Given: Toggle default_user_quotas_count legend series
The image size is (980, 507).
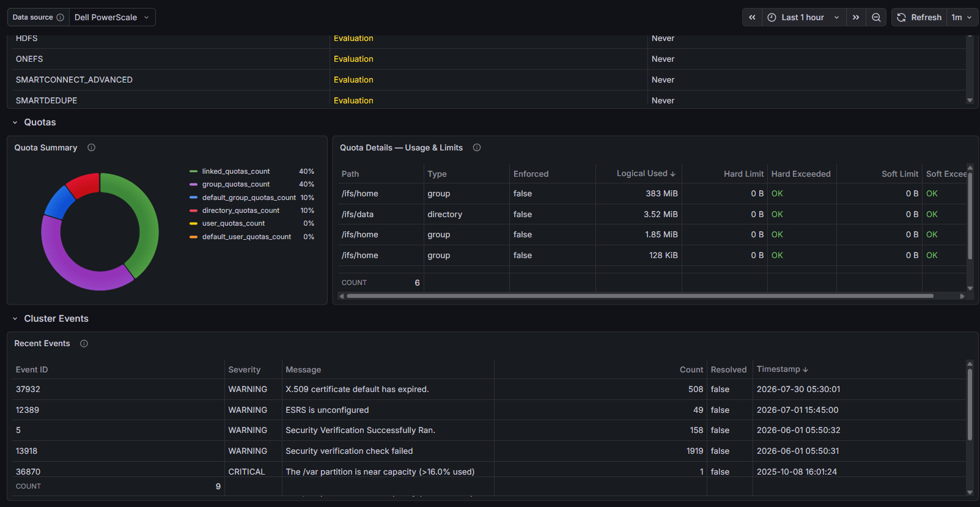Looking at the screenshot, I should 246,237.
